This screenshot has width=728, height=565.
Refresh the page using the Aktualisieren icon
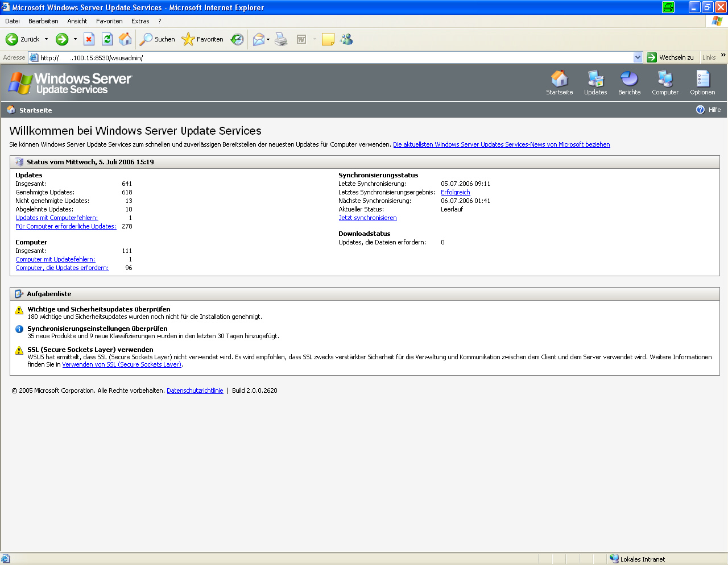107,39
